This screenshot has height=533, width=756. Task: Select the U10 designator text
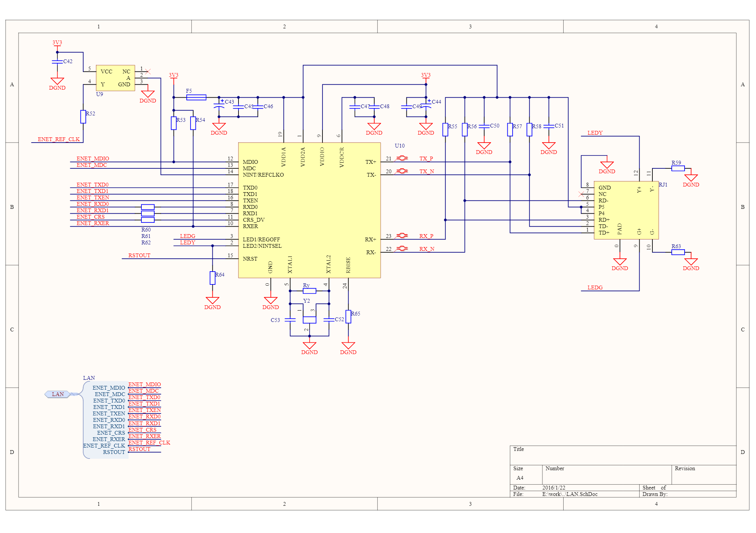(x=400, y=146)
